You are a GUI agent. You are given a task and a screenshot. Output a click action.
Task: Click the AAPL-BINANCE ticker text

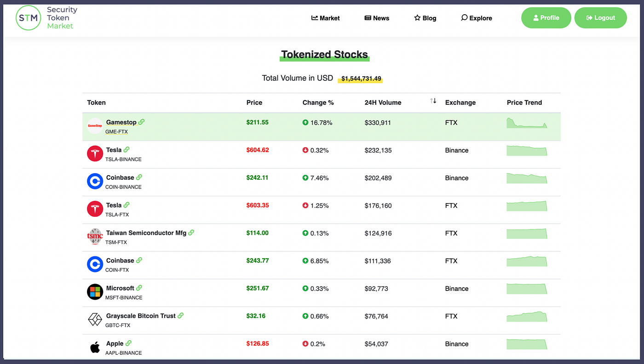123,353
